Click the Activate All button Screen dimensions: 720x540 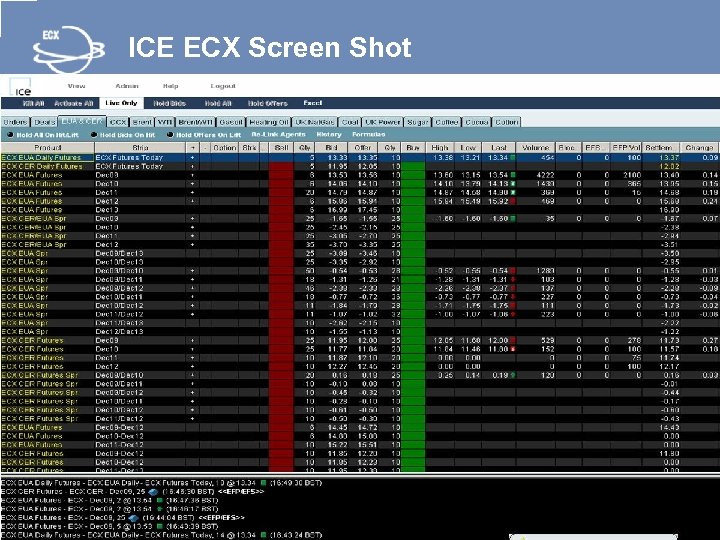[x=73, y=103]
